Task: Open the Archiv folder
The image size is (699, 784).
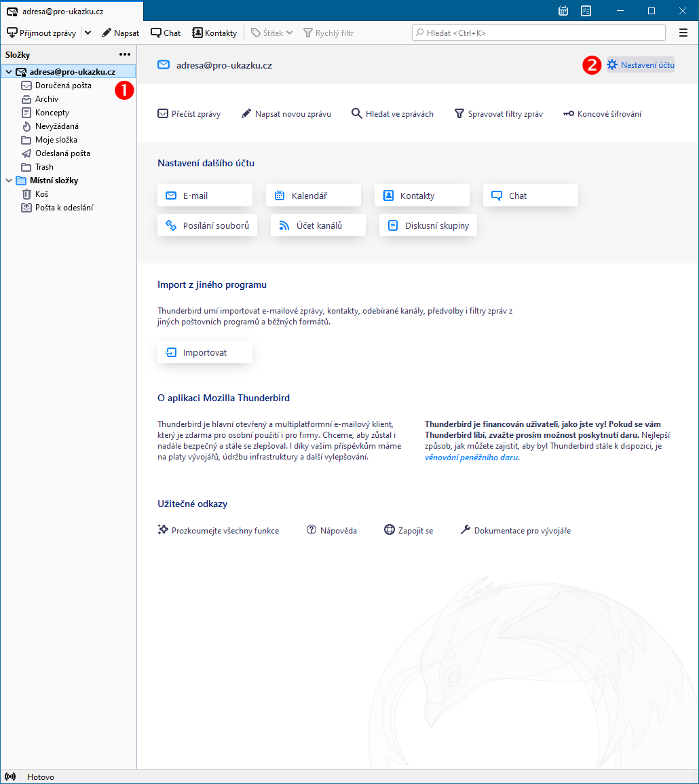Action: pos(40,99)
